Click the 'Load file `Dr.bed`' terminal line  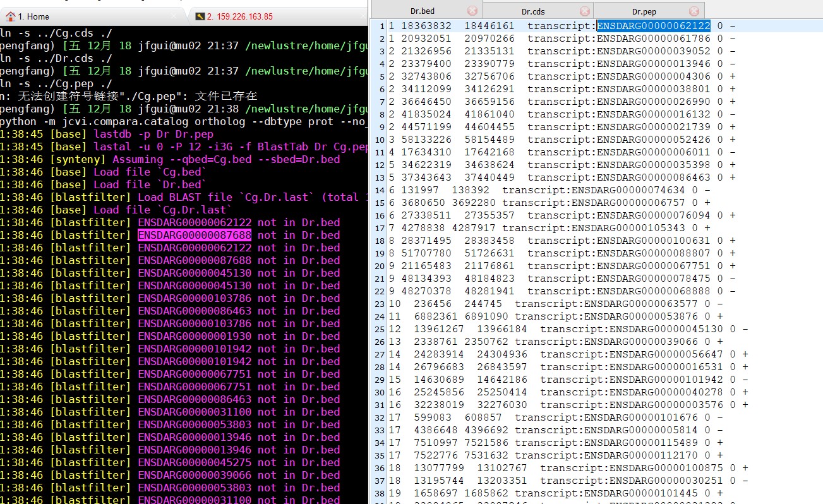pos(150,184)
